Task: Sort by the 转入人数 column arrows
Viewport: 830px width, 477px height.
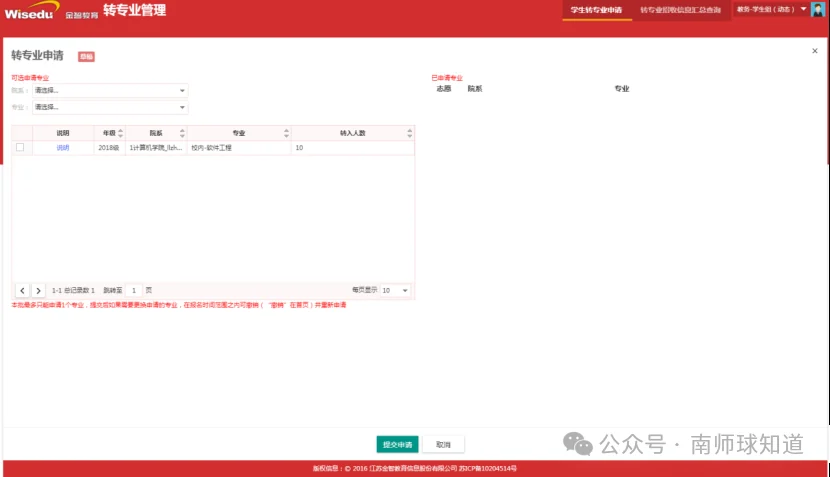Action: point(409,133)
